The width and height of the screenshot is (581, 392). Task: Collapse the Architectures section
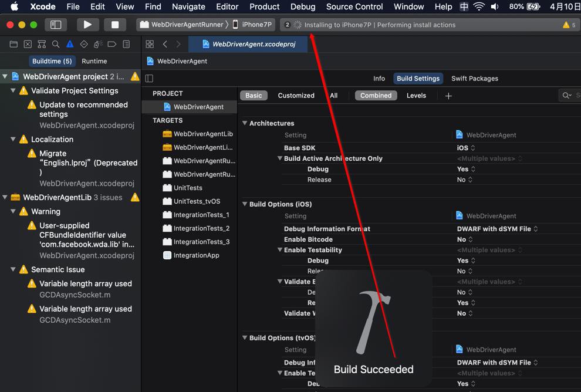pyautogui.click(x=245, y=123)
